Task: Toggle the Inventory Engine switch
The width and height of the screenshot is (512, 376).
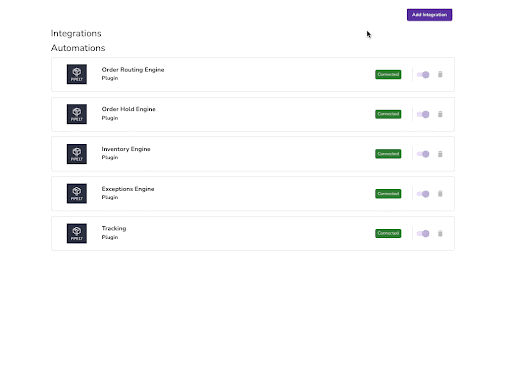Action: pos(423,154)
